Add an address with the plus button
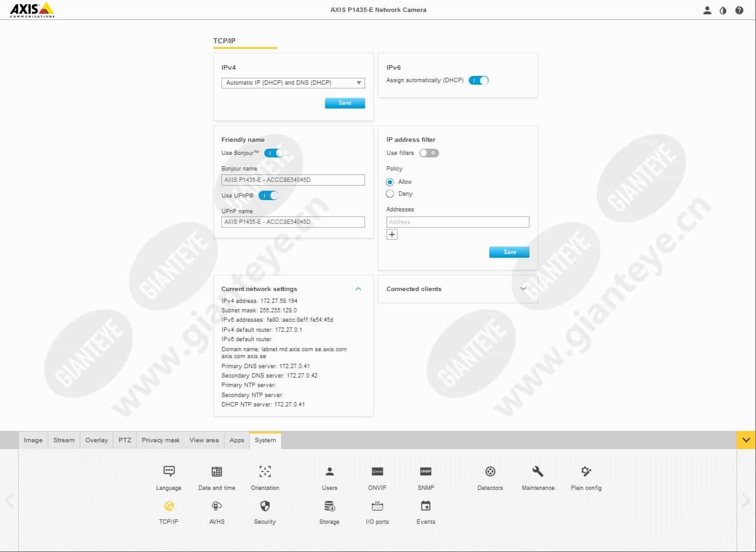 [392, 235]
